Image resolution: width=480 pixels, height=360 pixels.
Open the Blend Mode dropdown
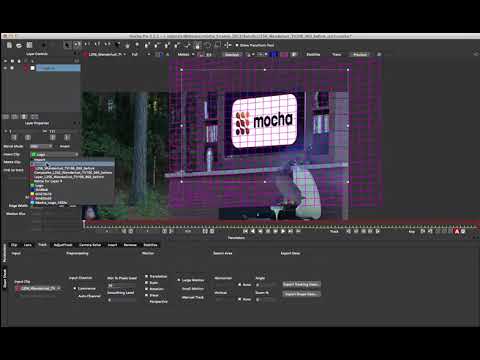point(41,146)
